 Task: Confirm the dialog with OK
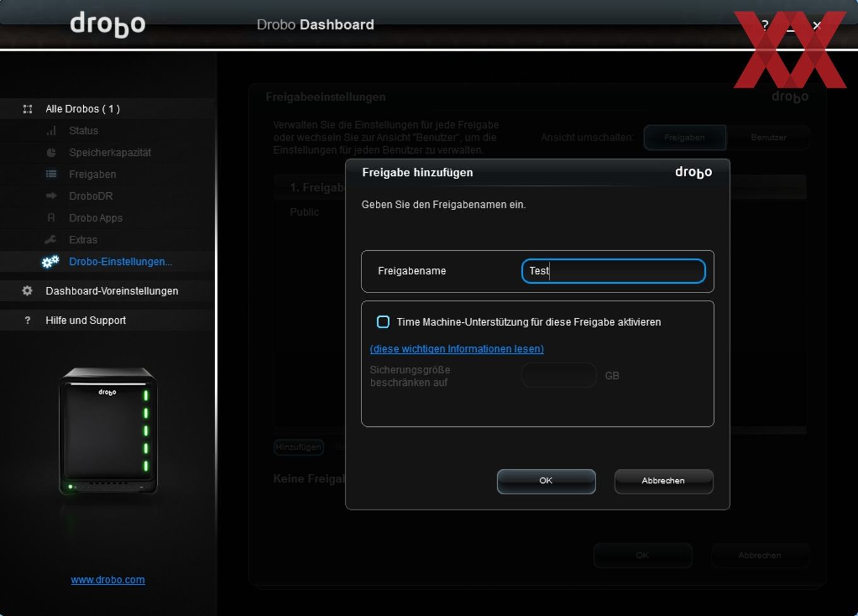(546, 481)
